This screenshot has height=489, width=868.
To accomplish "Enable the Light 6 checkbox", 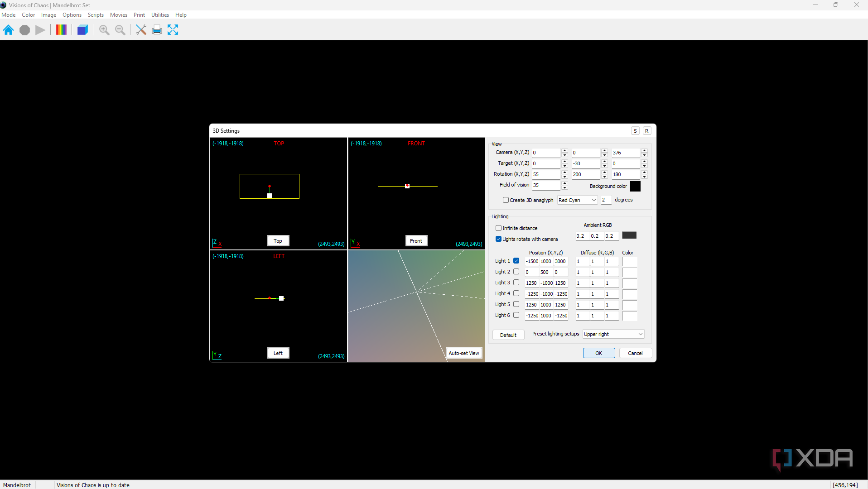I will coord(516,315).
